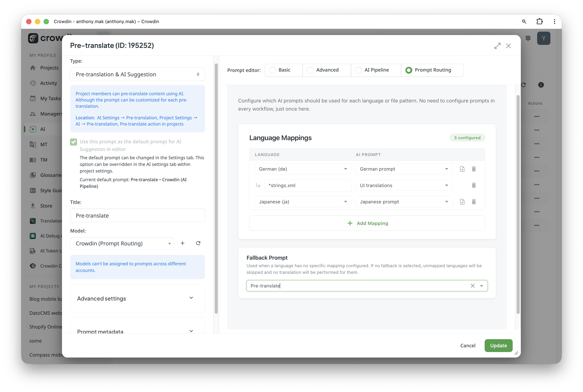The height and width of the screenshot is (392, 583).
Task: Open 'some' project in sidebar
Action: click(35, 341)
